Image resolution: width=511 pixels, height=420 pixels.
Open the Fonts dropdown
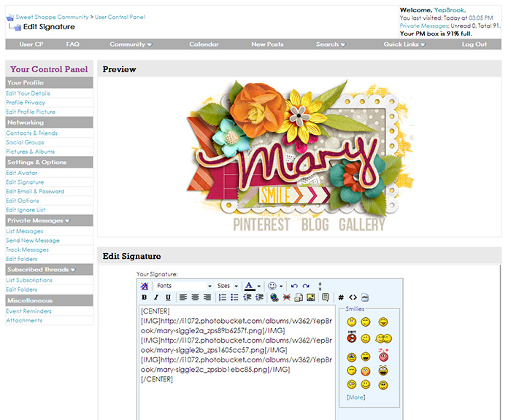coord(184,286)
